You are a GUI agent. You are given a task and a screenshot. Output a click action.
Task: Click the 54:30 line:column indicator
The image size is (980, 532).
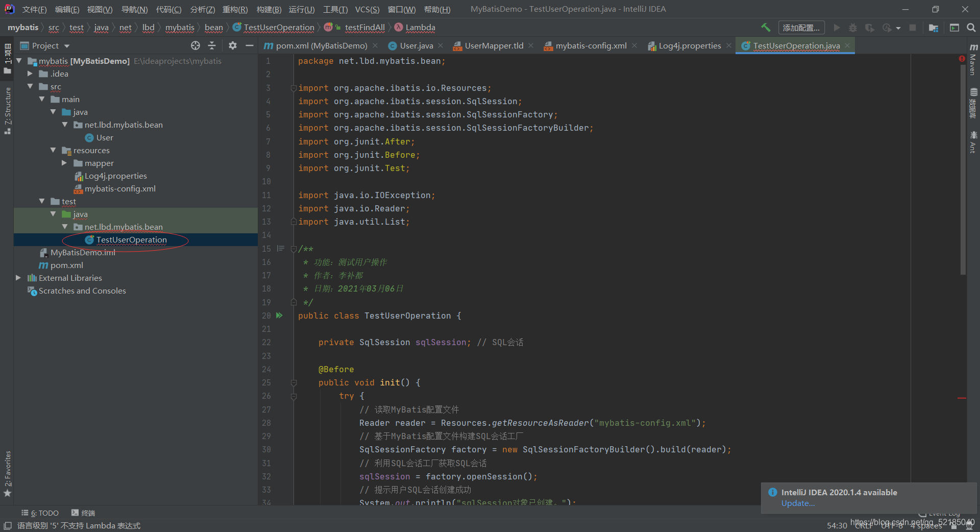point(837,525)
